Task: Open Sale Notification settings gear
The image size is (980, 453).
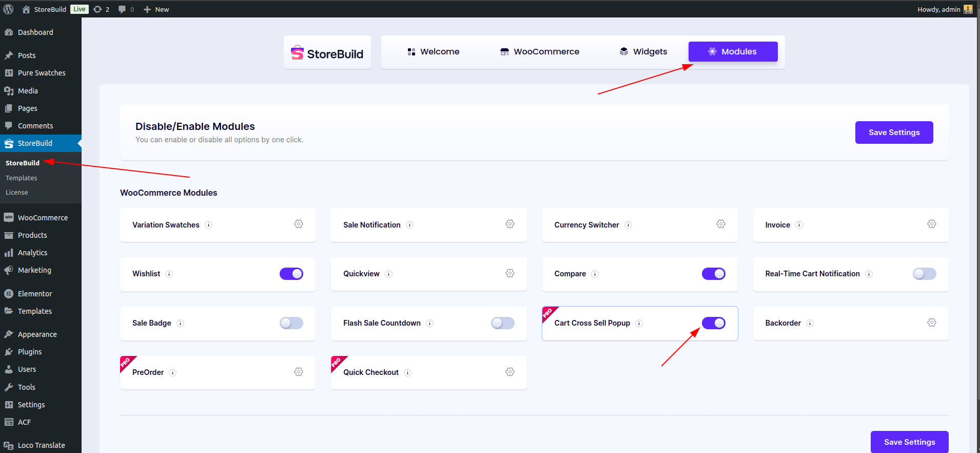Action: 510,224
